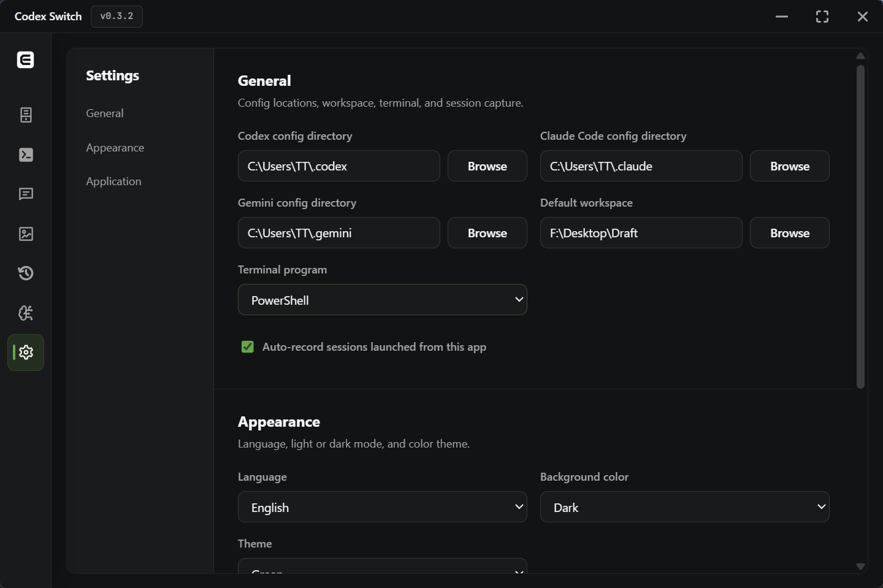Open the terminal sidebar icon
The image size is (883, 588).
tap(26, 155)
